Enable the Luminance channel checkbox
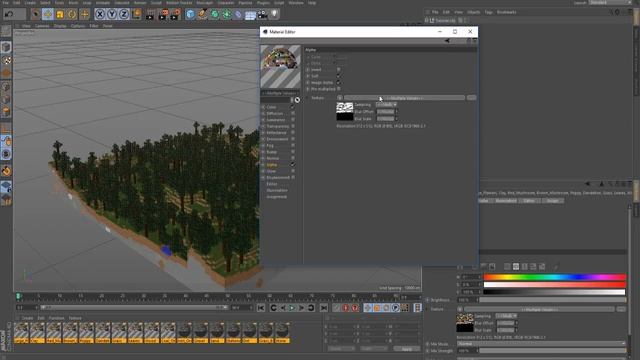This screenshot has height=360, width=640. coord(293,120)
